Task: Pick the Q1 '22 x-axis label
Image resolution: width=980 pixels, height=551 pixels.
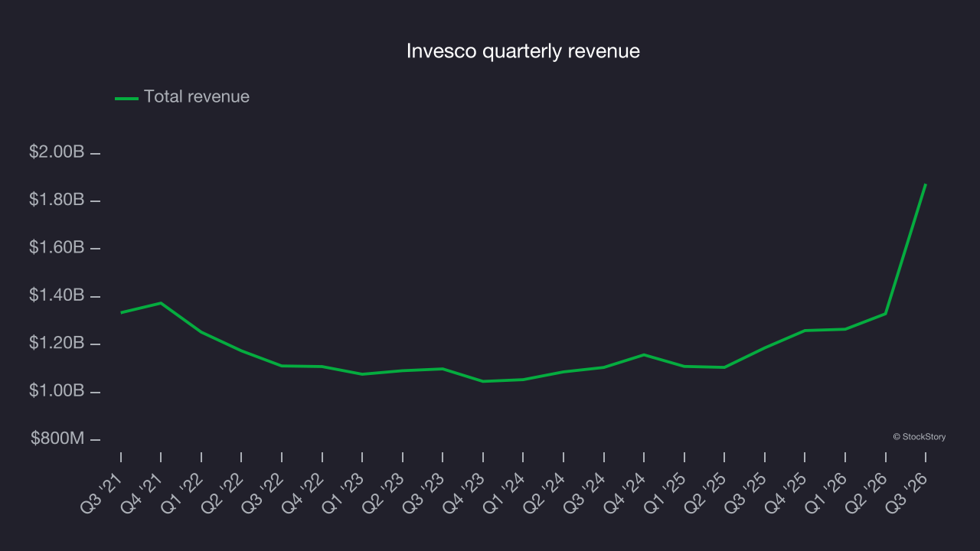Action: pyautogui.click(x=182, y=491)
